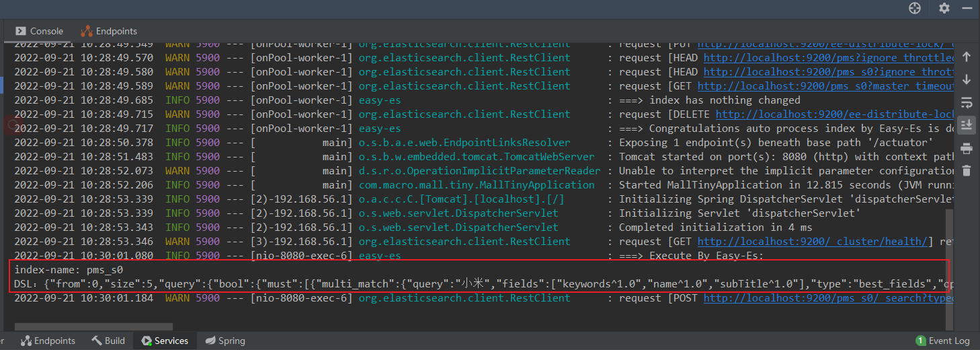This screenshot has width=980, height=350.
Task: Toggle scroll to end of console
Action: point(967,125)
